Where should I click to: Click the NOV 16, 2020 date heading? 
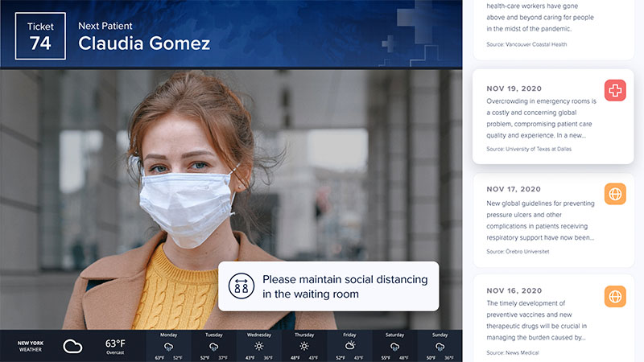(x=514, y=290)
